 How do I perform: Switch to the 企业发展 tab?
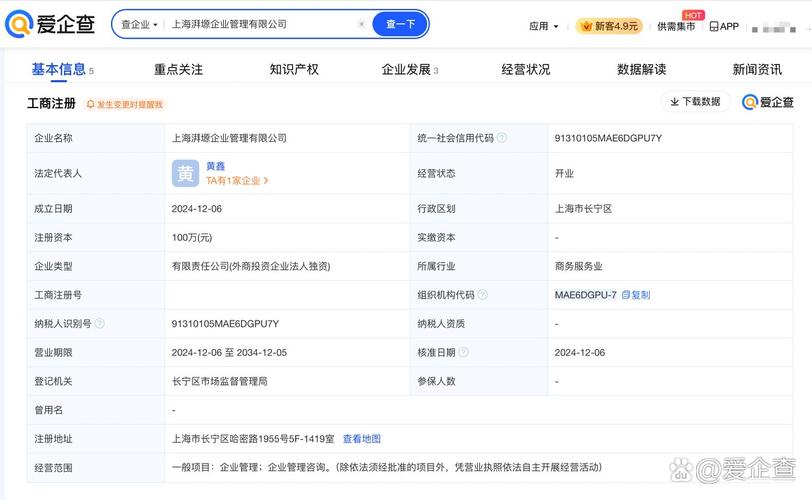point(410,69)
